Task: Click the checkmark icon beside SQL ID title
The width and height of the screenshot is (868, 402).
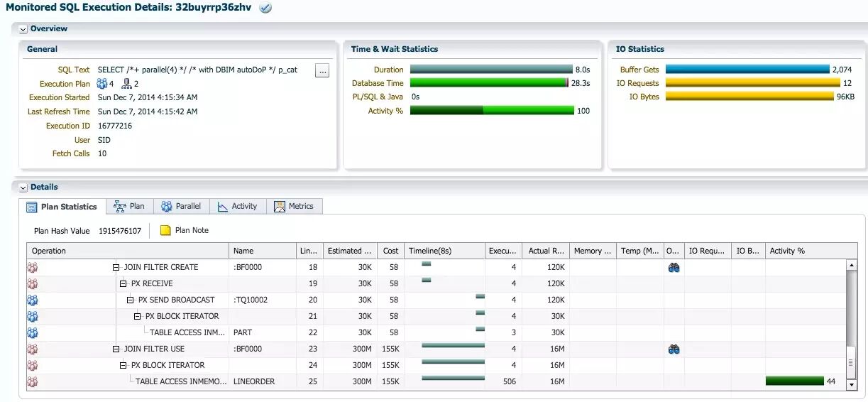Action: click(265, 8)
